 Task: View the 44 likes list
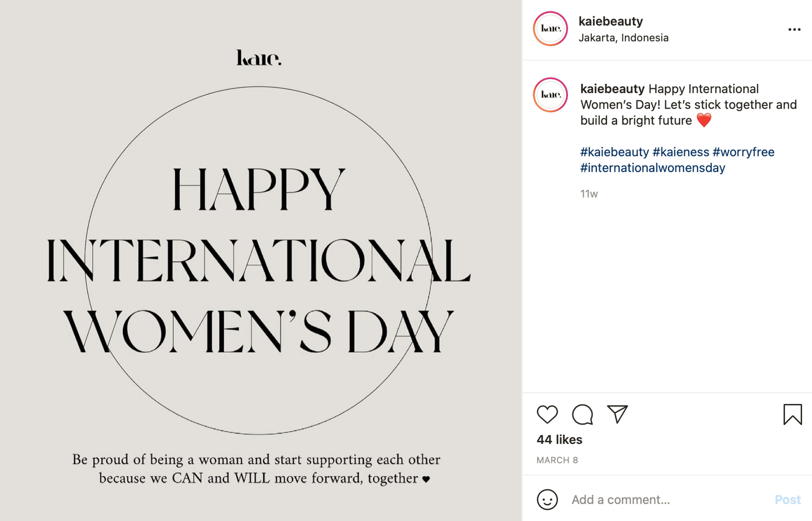tap(560, 440)
